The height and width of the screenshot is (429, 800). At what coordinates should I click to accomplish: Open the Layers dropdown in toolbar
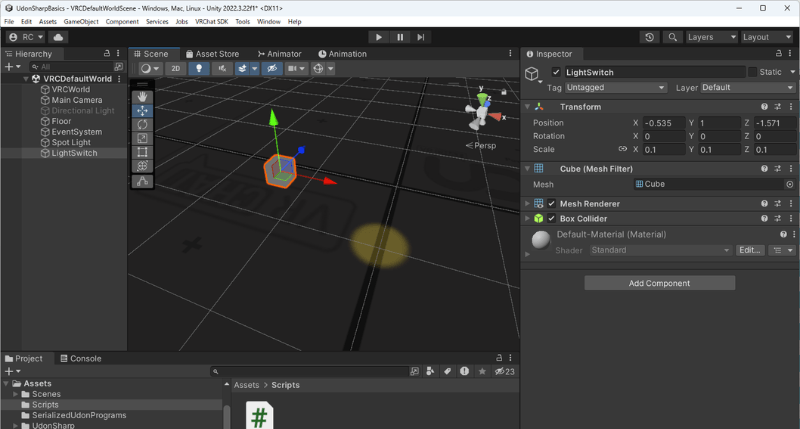[711, 37]
